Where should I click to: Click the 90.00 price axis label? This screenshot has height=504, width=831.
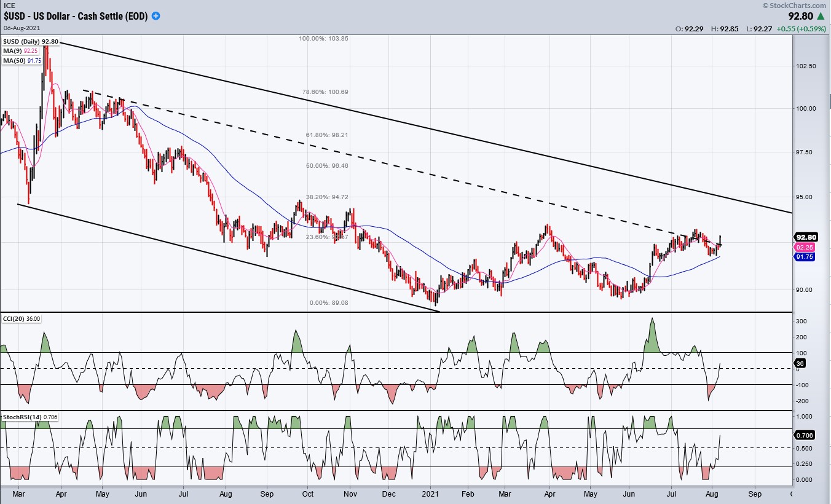pos(805,290)
